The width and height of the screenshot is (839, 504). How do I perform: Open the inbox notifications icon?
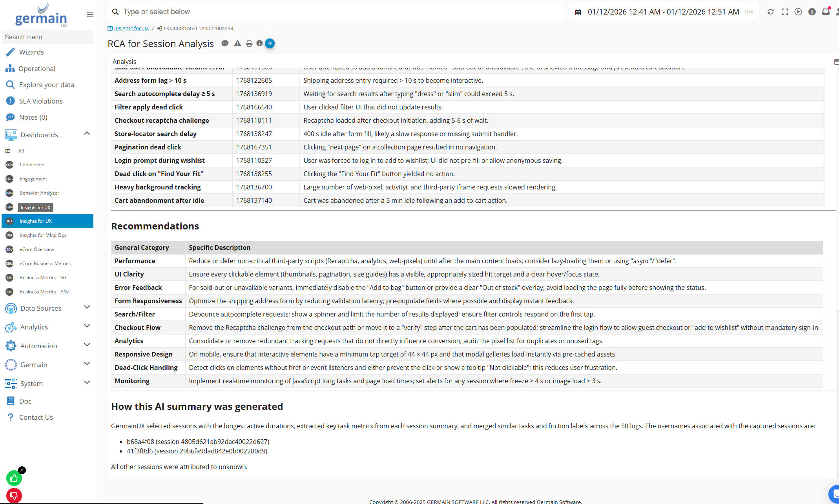tap(826, 12)
